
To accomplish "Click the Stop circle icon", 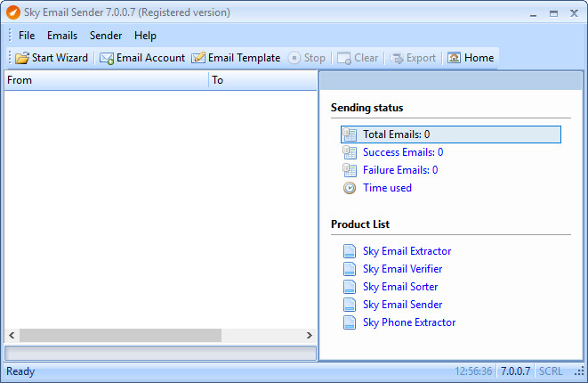I will coord(294,58).
